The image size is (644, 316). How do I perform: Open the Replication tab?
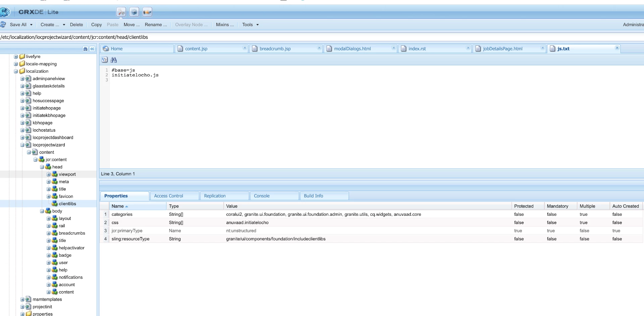(x=224, y=196)
